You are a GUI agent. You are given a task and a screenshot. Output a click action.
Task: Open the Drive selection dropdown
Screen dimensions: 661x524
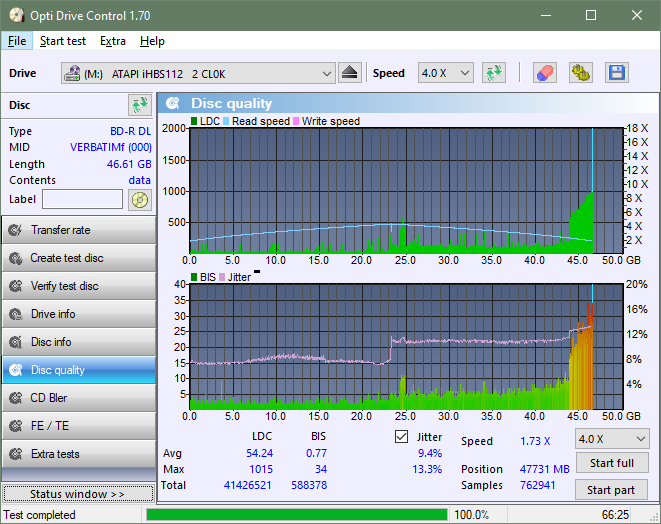198,73
